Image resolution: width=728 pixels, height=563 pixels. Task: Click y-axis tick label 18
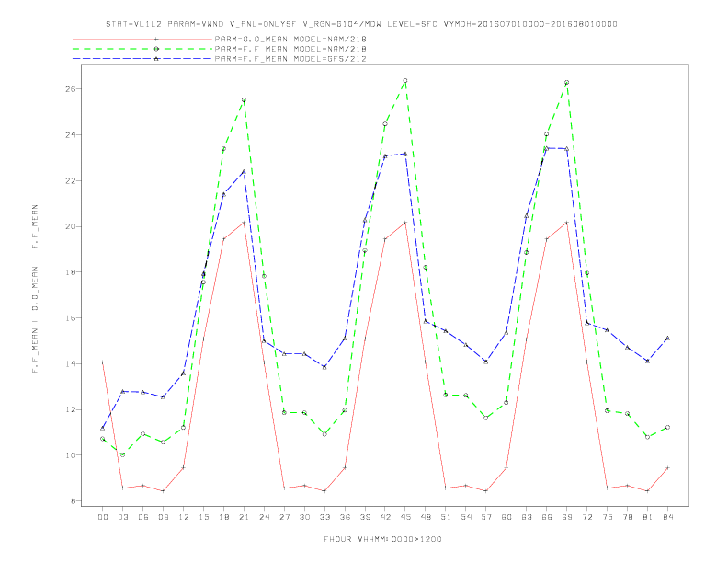(x=71, y=271)
